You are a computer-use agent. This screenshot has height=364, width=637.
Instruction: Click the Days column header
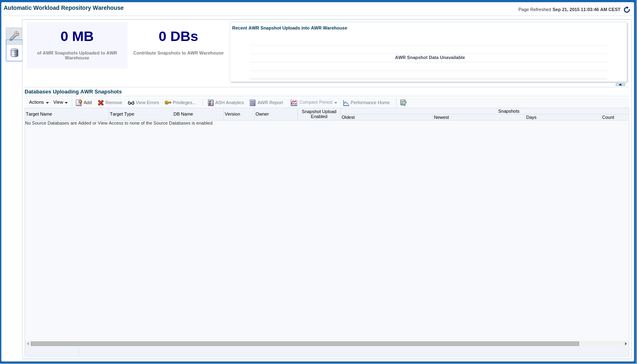pos(563,117)
